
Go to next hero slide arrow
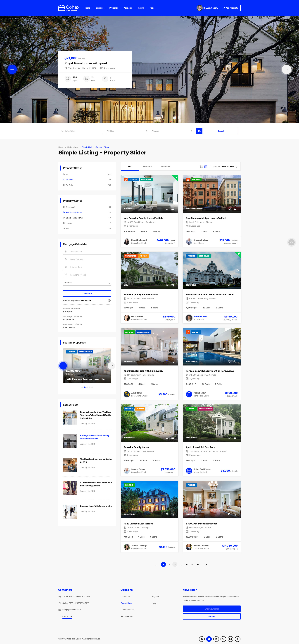click(x=286, y=69)
